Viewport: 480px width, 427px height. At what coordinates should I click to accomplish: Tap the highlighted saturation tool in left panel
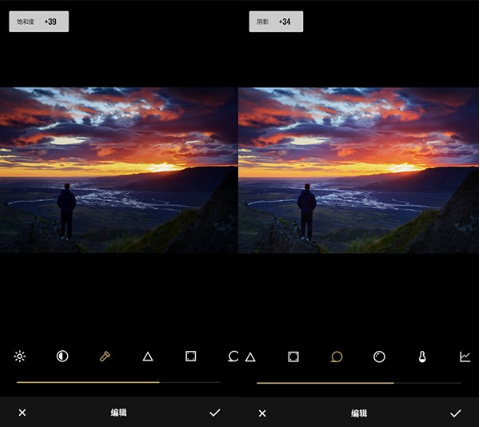(105, 356)
